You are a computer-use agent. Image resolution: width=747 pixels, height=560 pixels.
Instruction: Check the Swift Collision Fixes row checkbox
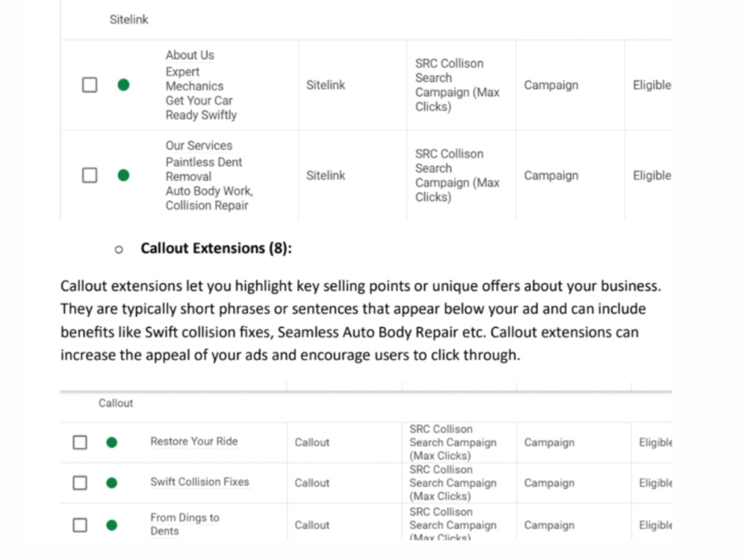(x=80, y=483)
